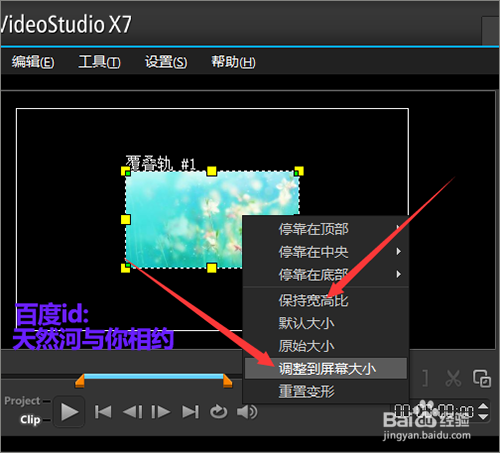The image size is (500, 453).
Task: Decrease timecode with down stepper arrow
Action: click(x=483, y=416)
